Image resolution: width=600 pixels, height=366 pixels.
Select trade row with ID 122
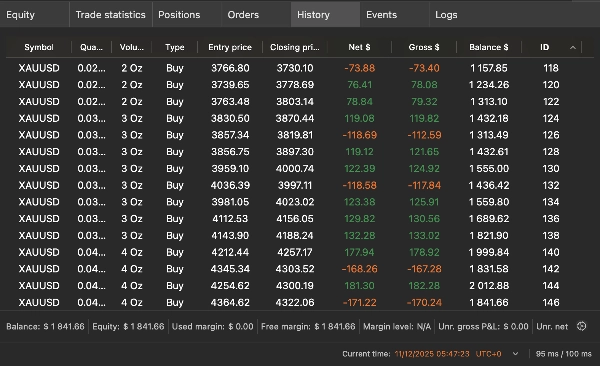tap(300, 101)
